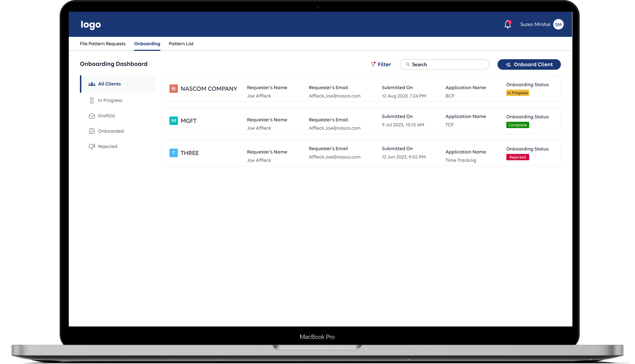Open the Filter options
The height and width of the screenshot is (364, 635).
coord(384,65)
